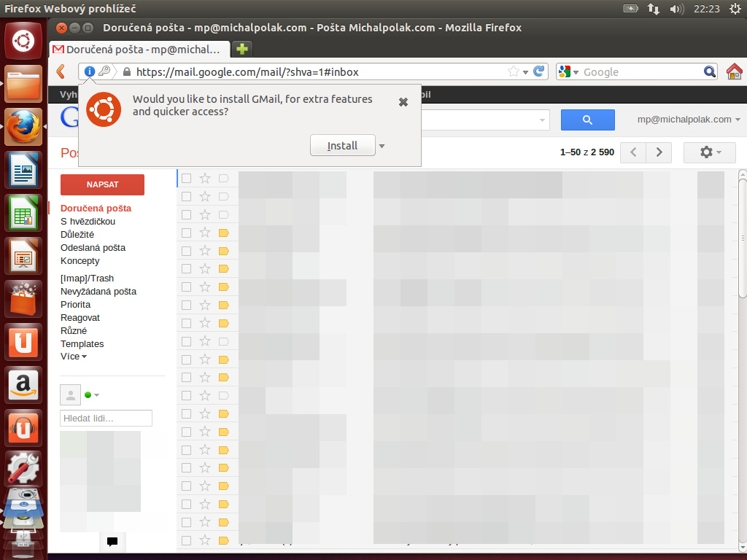This screenshot has width=747, height=560.
Task: Open the Koncepty folder
Action: (x=80, y=261)
